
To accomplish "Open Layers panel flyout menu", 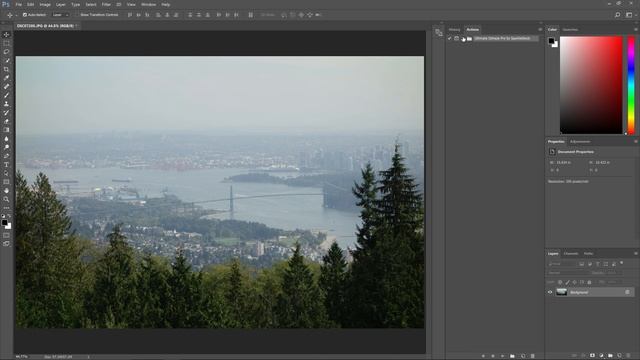I will (636, 253).
